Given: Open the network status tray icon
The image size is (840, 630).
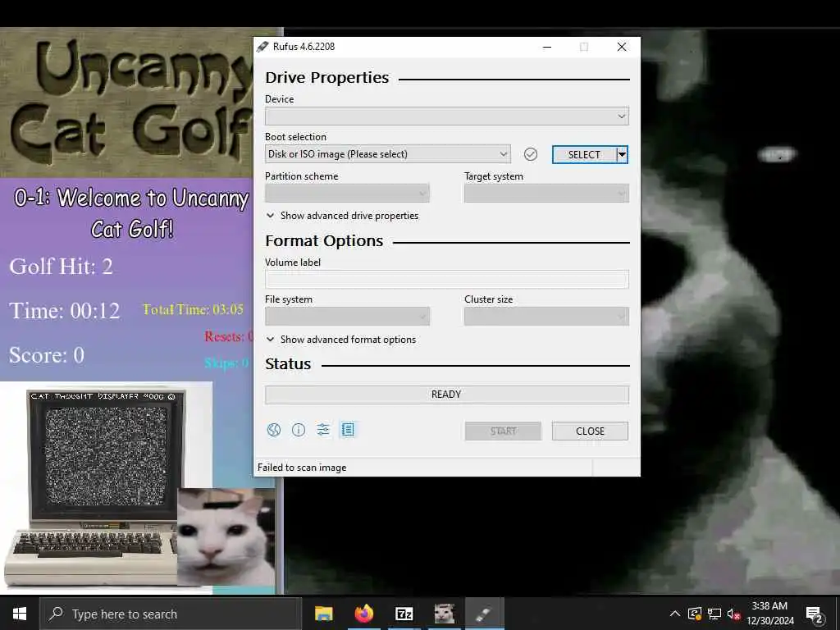Looking at the screenshot, I should click(x=714, y=614).
